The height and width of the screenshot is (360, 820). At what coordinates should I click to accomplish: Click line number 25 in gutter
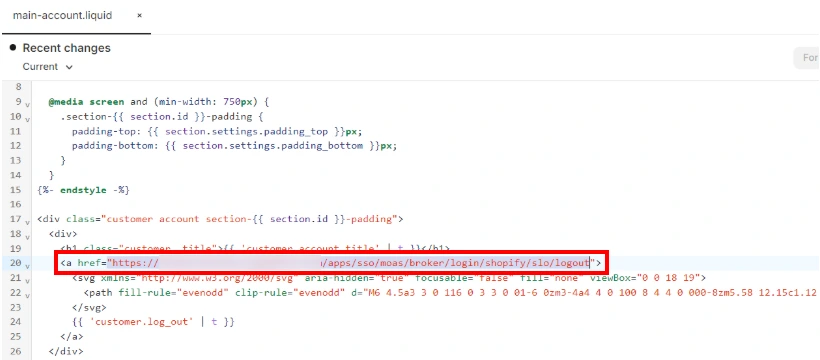(x=16, y=336)
